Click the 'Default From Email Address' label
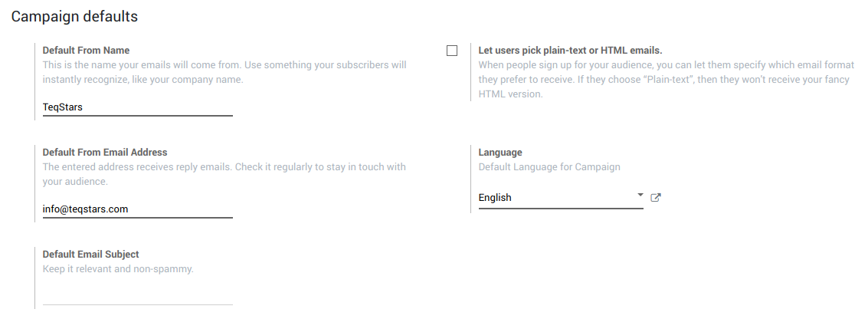 point(105,153)
